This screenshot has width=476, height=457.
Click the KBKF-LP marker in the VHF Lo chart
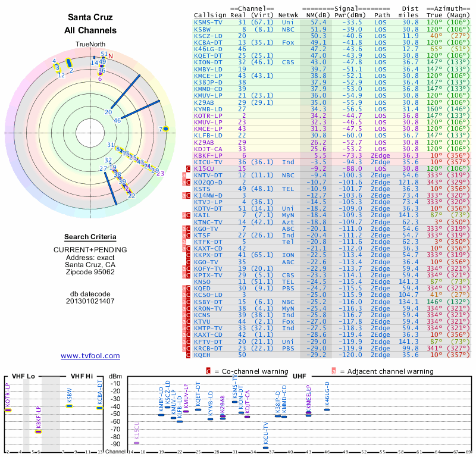38,431
